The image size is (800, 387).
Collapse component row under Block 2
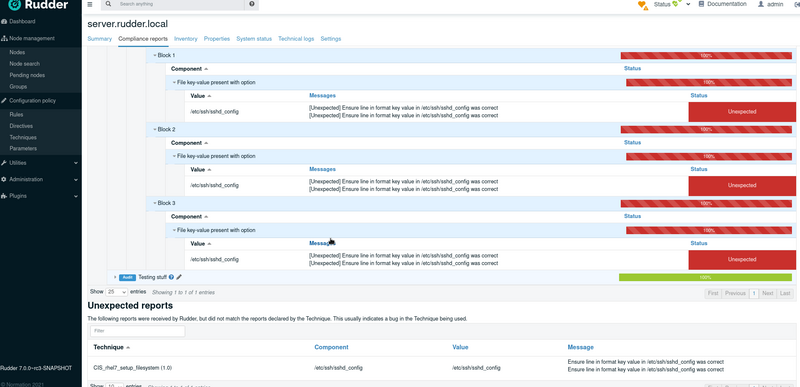tap(174, 156)
